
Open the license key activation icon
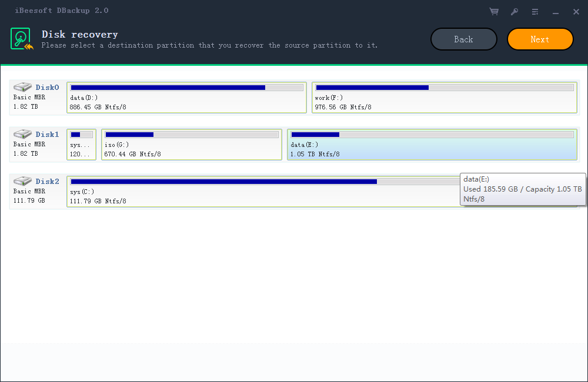pos(514,12)
